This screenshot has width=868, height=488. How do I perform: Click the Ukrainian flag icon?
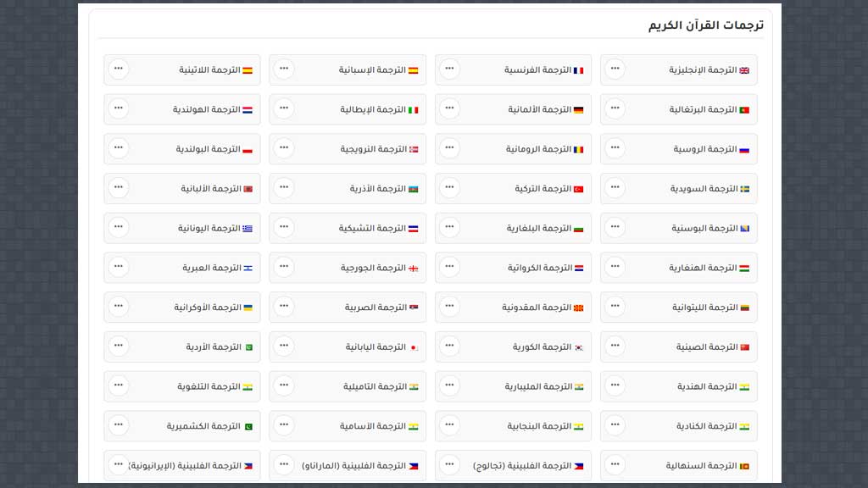click(248, 308)
